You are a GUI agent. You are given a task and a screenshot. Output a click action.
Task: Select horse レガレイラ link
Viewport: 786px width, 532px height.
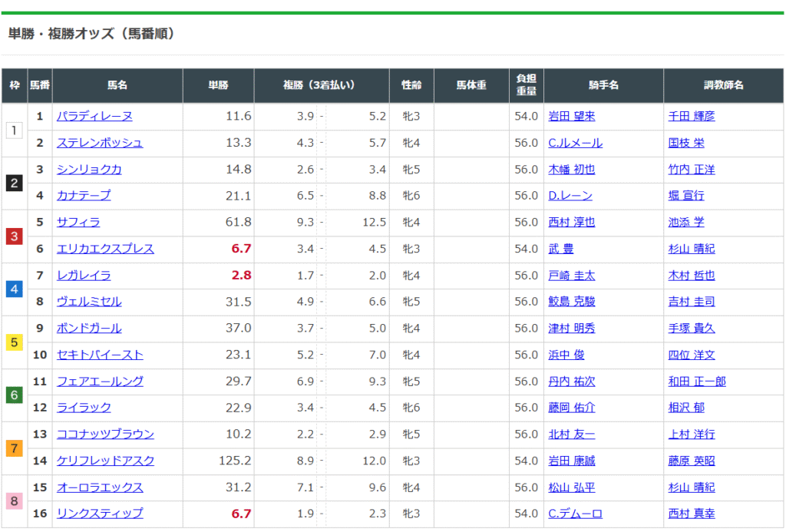point(84,276)
